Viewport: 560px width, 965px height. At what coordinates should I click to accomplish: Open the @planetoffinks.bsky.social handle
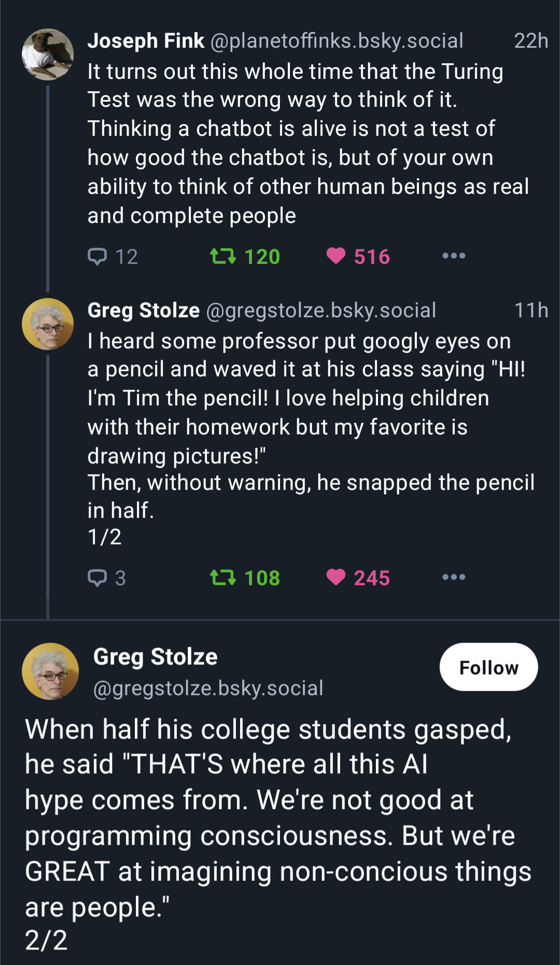tap(337, 41)
